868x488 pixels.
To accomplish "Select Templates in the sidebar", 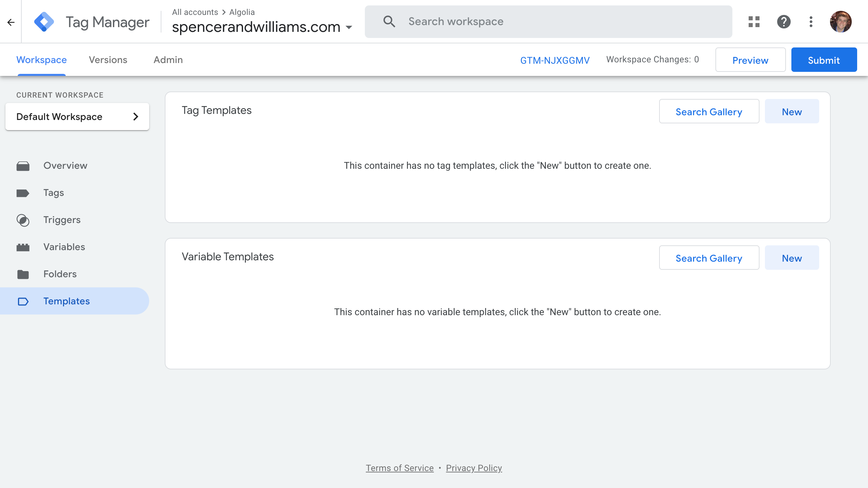I will click(75, 301).
